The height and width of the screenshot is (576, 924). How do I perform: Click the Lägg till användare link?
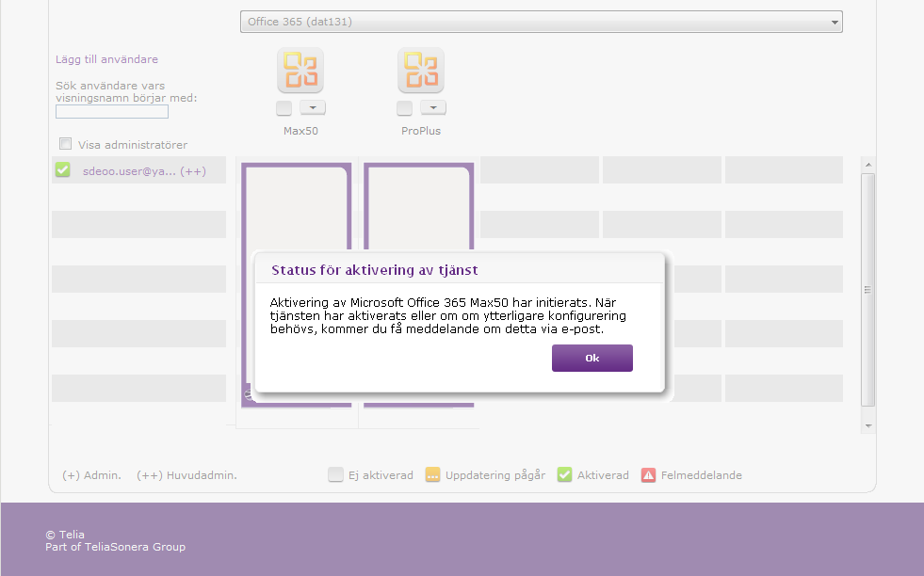coord(106,59)
